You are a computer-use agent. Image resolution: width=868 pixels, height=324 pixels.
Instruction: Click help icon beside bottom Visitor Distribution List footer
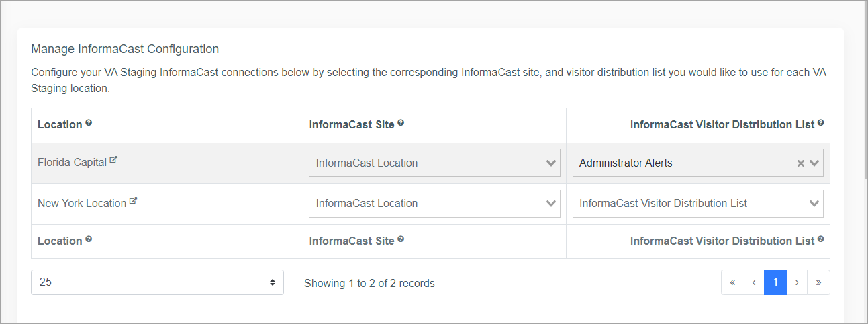(x=821, y=240)
